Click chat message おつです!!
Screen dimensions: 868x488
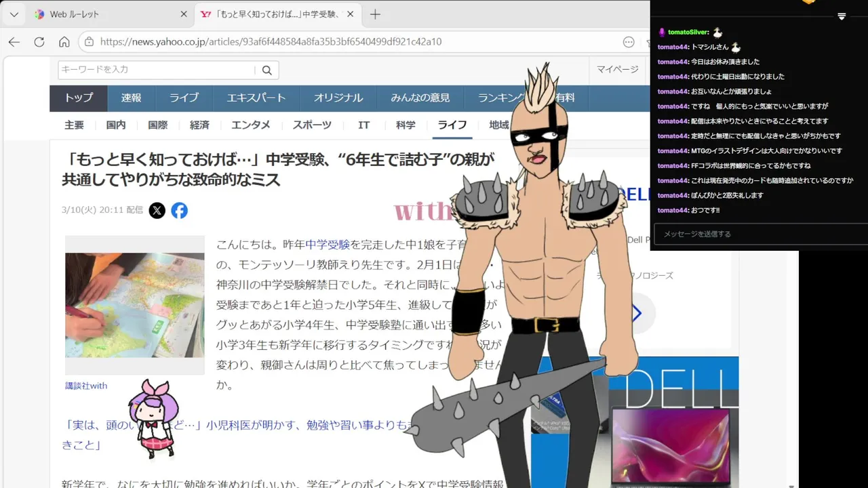705,210
